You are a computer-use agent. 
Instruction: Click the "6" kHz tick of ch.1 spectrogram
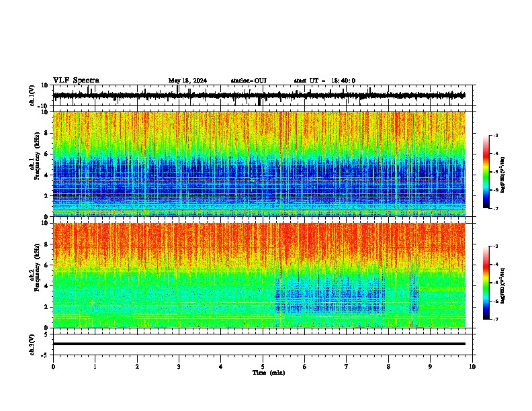coord(46,154)
